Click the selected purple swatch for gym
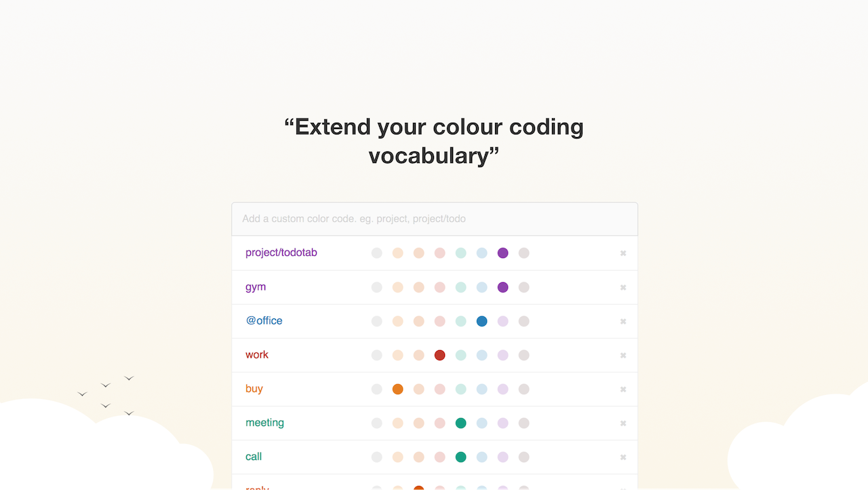The image size is (868, 490). (x=502, y=287)
